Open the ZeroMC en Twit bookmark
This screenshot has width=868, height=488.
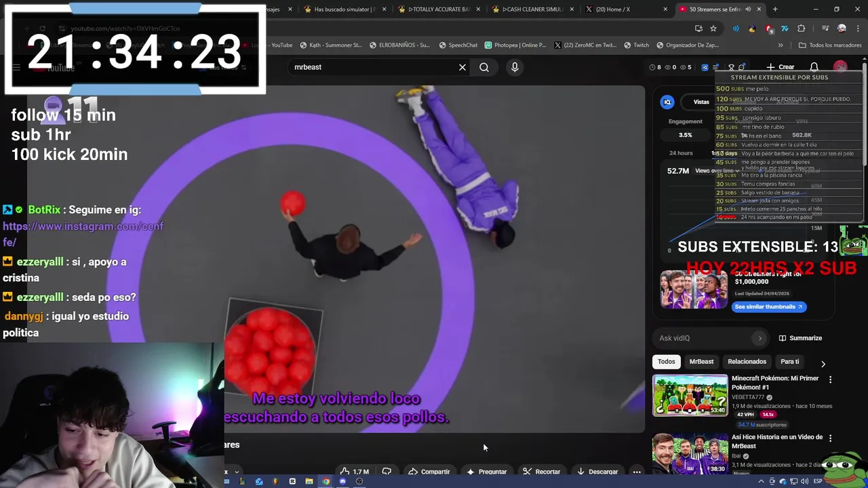tap(584, 45)
